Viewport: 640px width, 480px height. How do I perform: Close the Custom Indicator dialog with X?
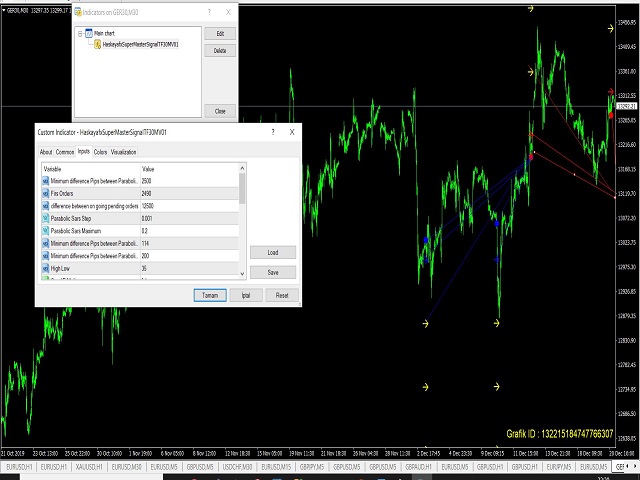pos(292,132)
